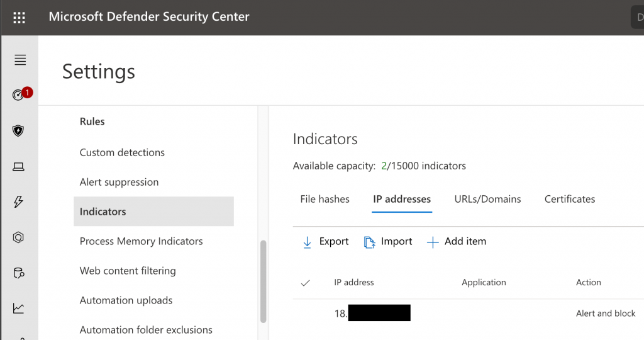This screenshot has width=644, height=340.
Task: Switch to the URLs/Domains tab
Action: 487,199
